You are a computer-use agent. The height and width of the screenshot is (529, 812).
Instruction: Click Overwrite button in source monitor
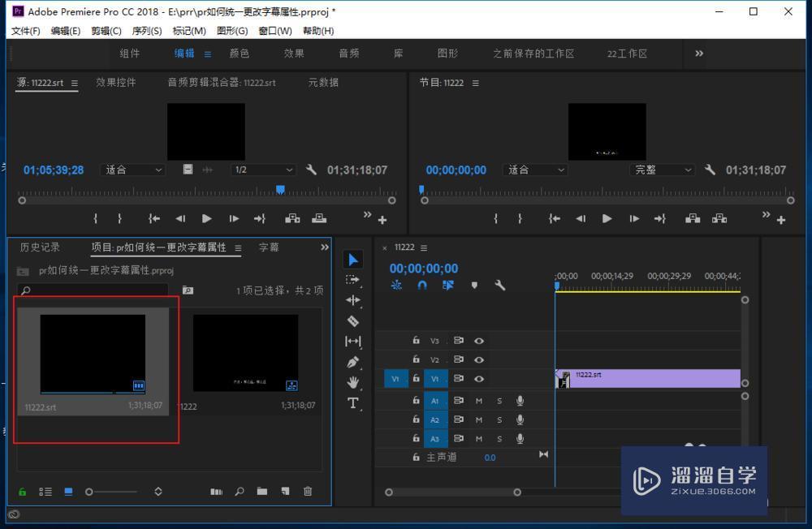[x=319, y=218]
